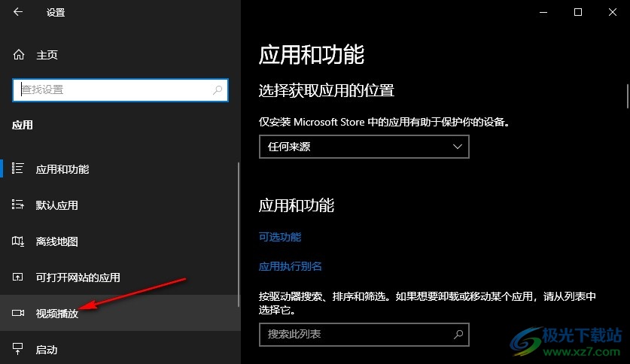Maximize the Settings window
This screenshot has width=630, height=364.
(578, 12)
